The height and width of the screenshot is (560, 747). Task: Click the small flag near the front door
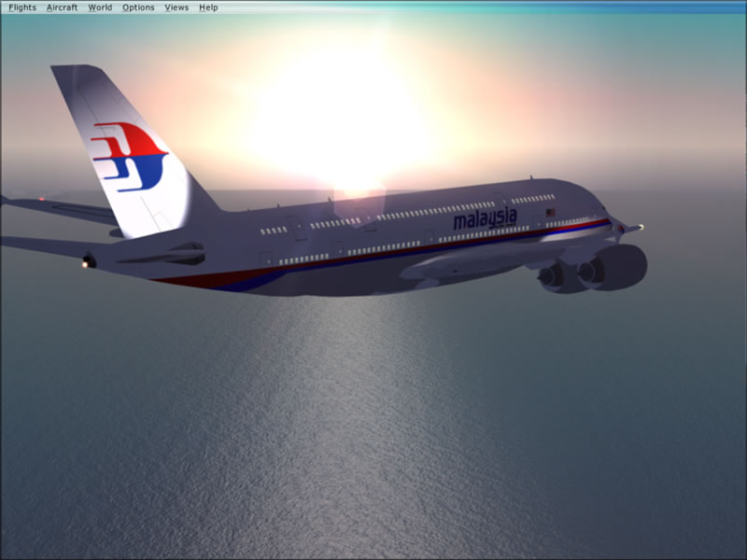point(551,212)
